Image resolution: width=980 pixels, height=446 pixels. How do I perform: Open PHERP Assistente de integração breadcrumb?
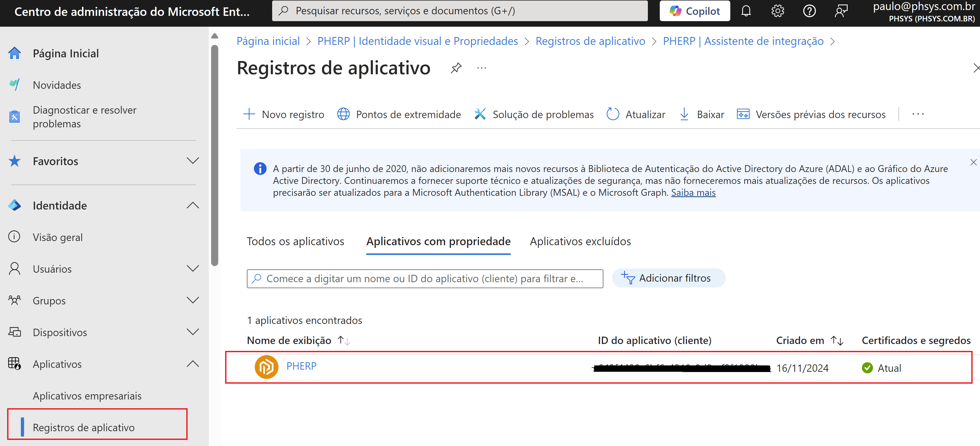(743, 41)
